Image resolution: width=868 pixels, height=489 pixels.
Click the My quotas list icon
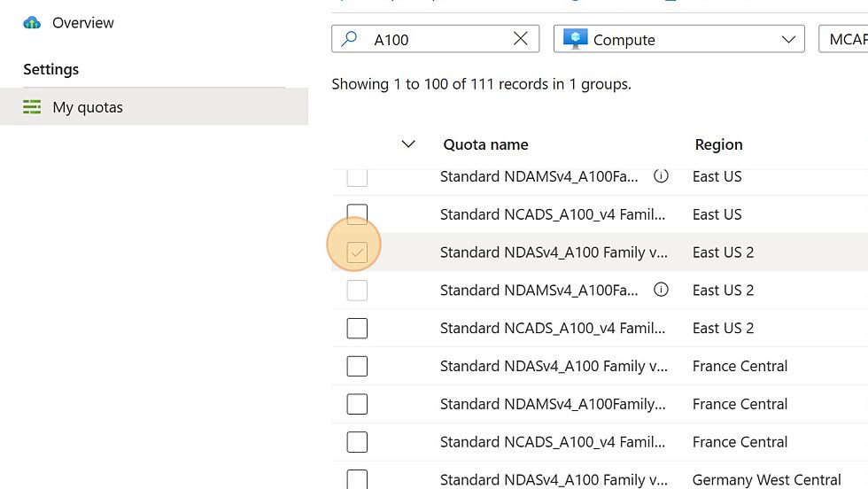click(x=32, y=107)
